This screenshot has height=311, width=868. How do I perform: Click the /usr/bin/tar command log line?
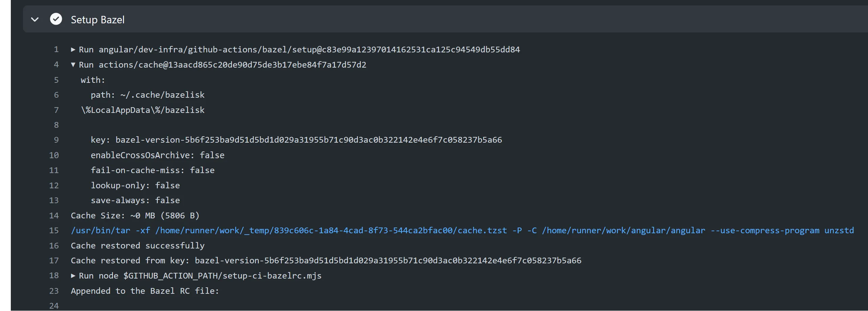point(462,231)
